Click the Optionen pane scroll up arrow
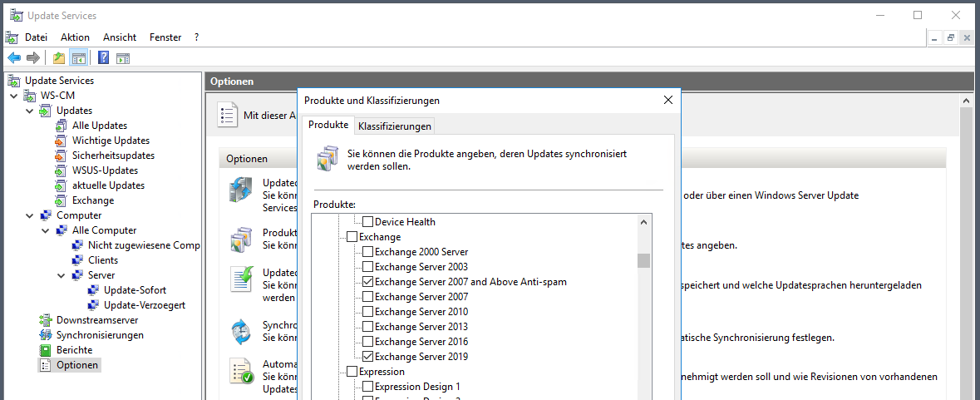Viewport: 980px width, 400px height. pyautogui.click(x=966, y=101)
